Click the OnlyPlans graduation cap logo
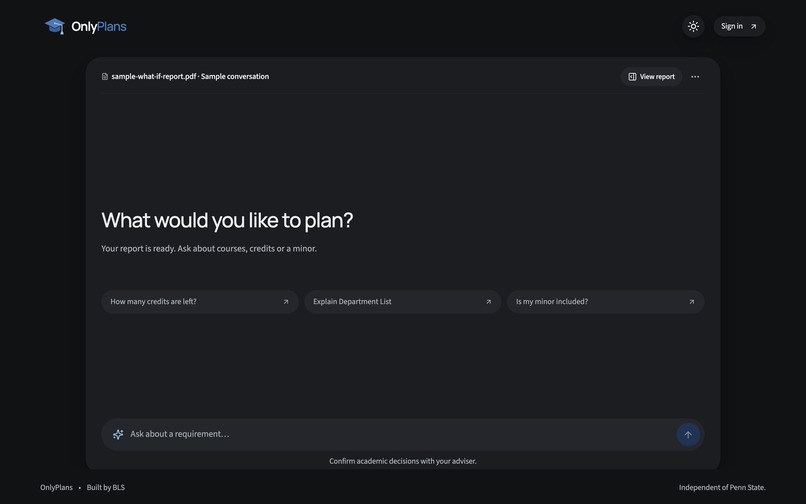 click(x=54, y=26)
